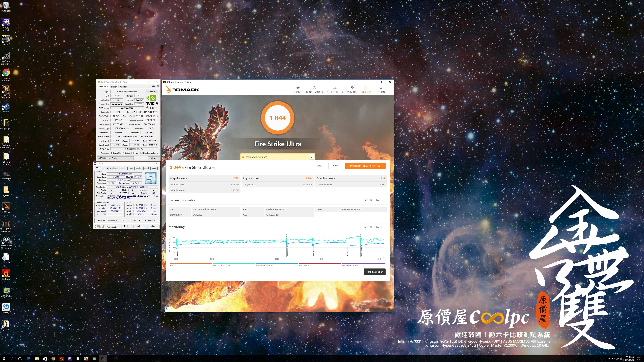Click the BIOS export share icon in GPU-Z
Screen dimensions: 644x362
(147, 108)
